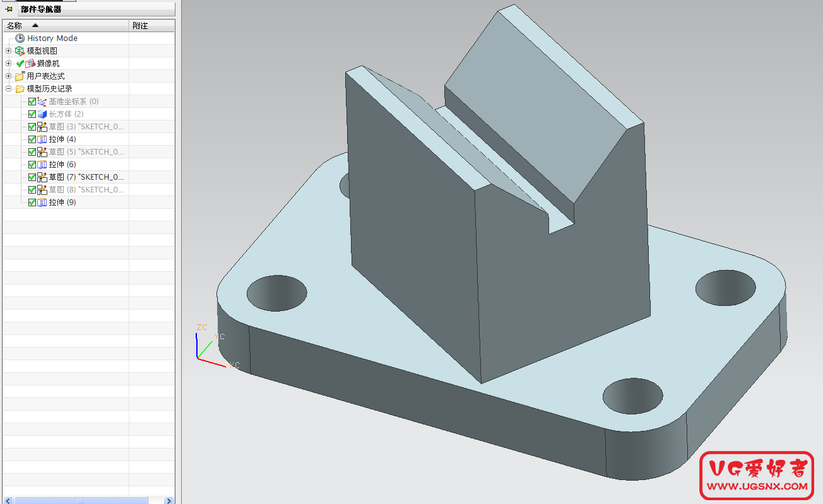The height and width of the screenshot is (504, 823).
Task: Select the 模型历史记录 tree label
Action: click(x=49, y=89)
